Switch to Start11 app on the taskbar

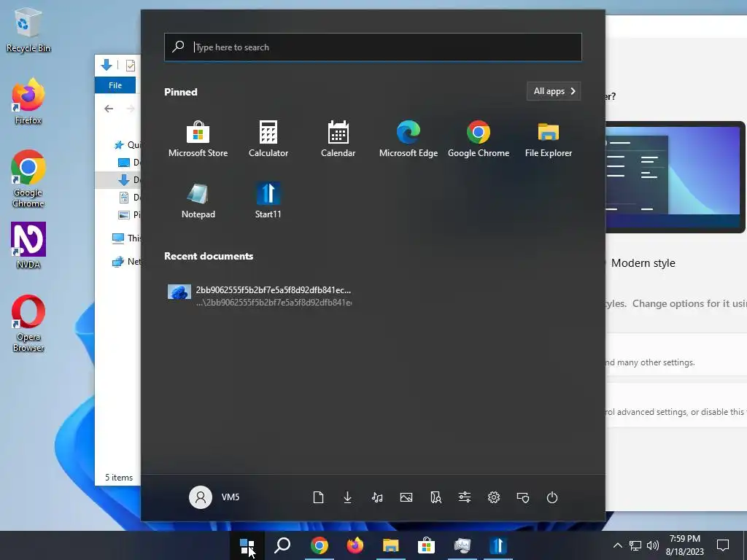(x=498, y=545)
